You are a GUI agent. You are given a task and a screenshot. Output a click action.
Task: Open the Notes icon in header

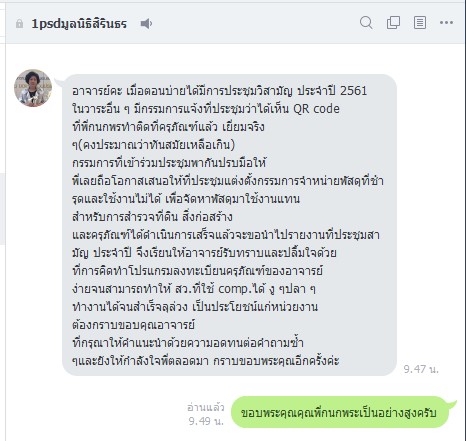[420, 23]
